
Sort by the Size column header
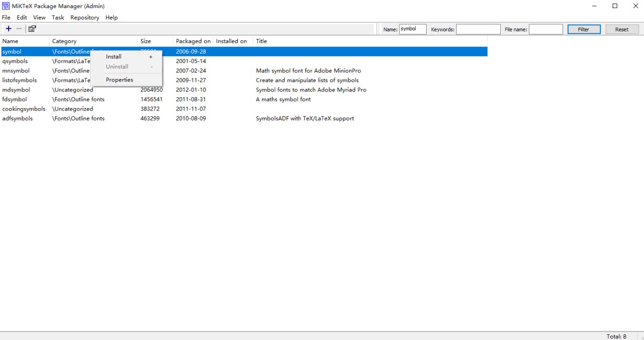[x=155, y=41]
